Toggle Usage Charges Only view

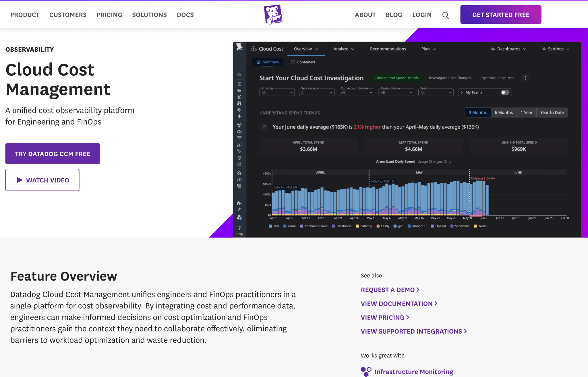(434, 162)
